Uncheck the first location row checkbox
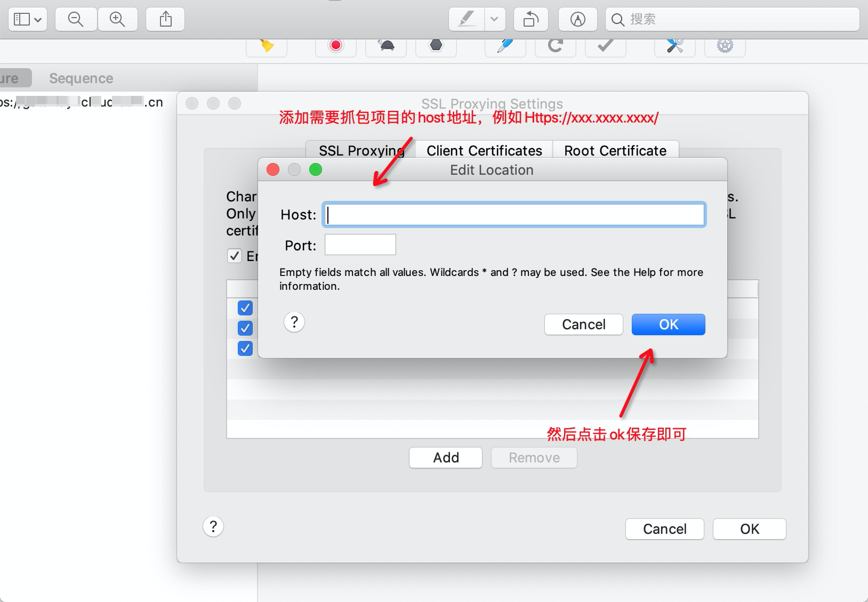 click(245, 308)
